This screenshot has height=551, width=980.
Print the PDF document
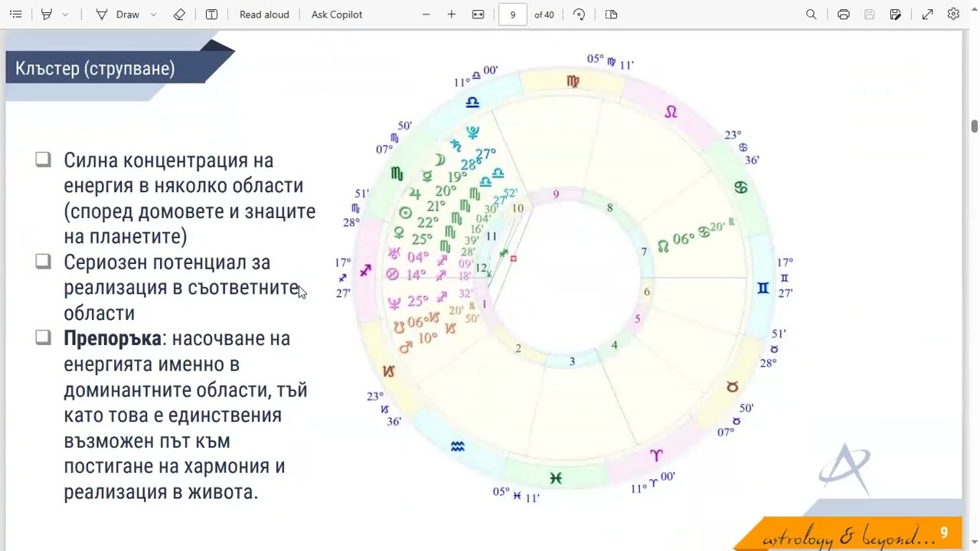pyautogui.click(x=844, y=15)
